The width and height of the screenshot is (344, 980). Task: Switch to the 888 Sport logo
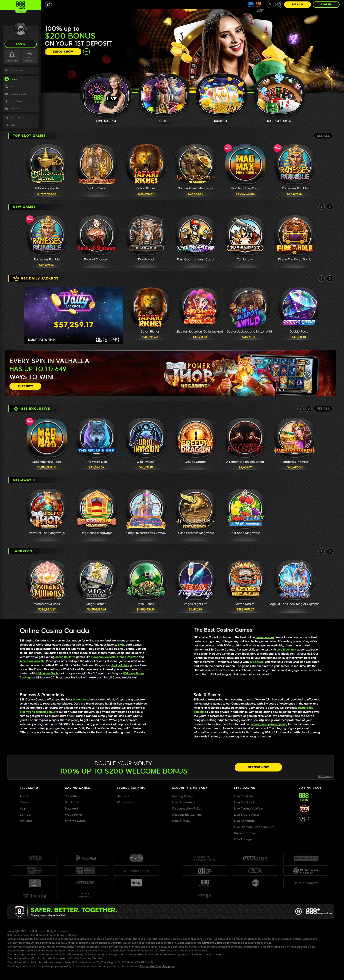pos(258,5)
